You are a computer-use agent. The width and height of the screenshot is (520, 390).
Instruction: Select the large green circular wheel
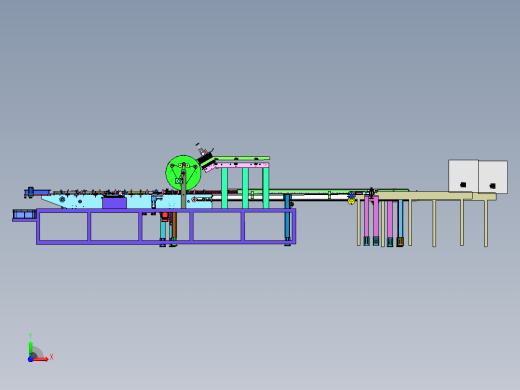click(x=183, y=173)
